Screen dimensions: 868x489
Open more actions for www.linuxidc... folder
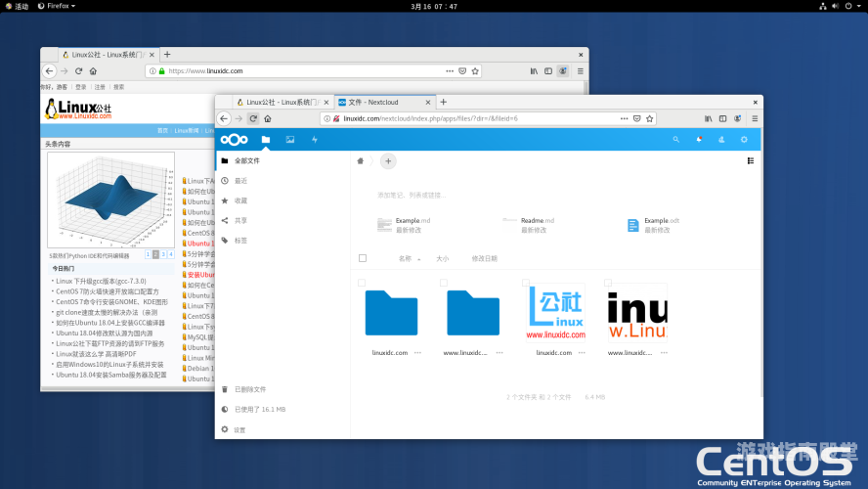[499, 353]
